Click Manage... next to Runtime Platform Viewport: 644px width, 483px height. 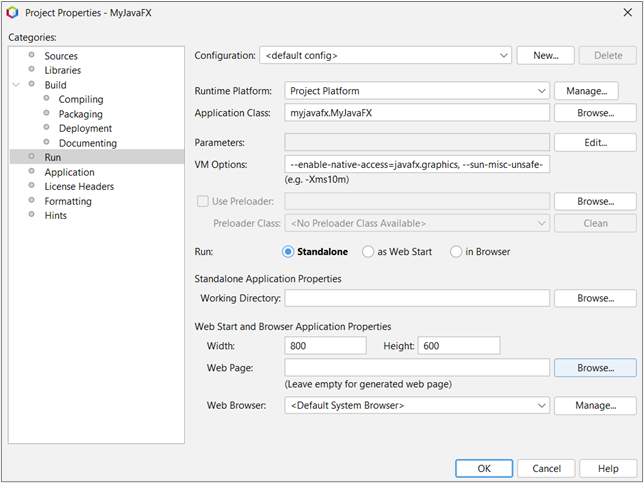pos(586,91)
